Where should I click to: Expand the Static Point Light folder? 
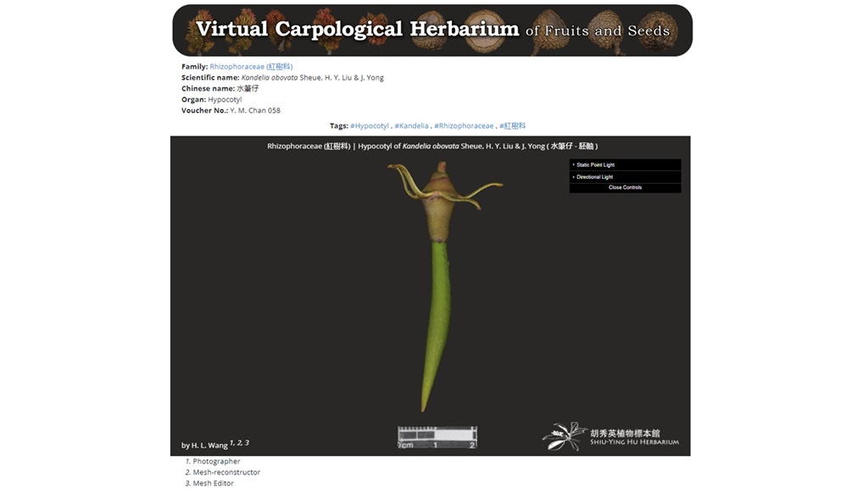595,165
